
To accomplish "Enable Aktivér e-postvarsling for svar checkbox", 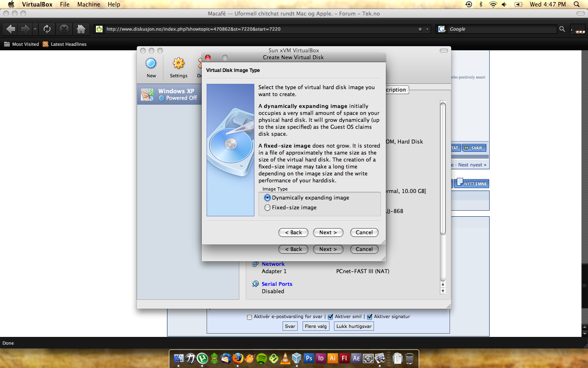I will [249, 317].
